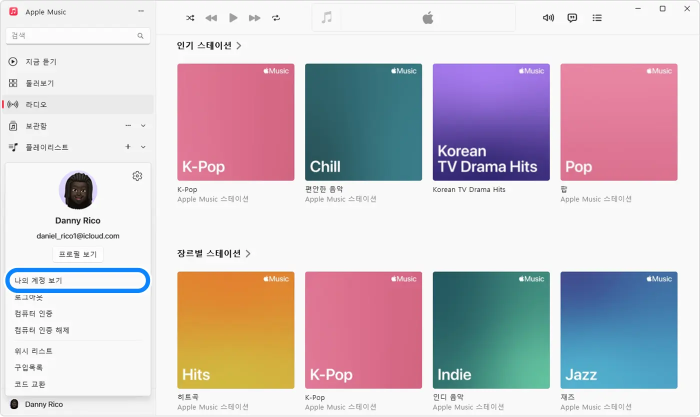The image size is (700, 417).
Task: Go to 지금 듣기 (Listen Now)
Action: coord(78,62)
